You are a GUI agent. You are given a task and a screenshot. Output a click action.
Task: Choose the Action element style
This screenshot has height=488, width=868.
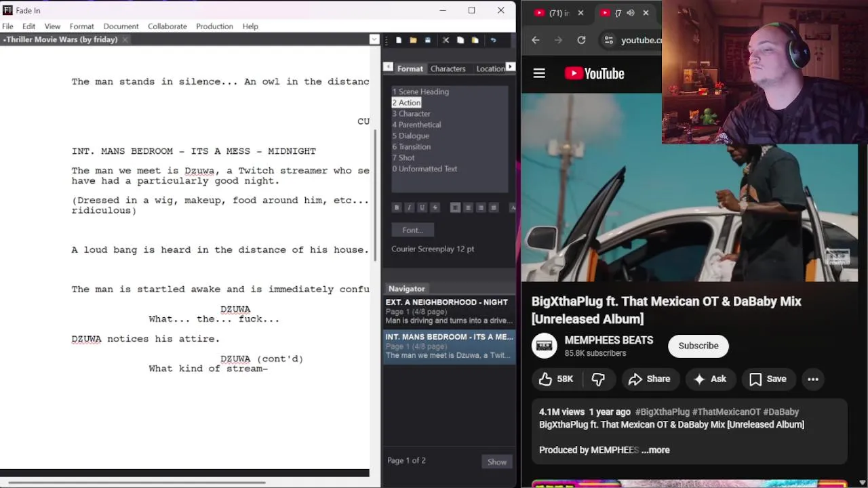click(406, 102)
